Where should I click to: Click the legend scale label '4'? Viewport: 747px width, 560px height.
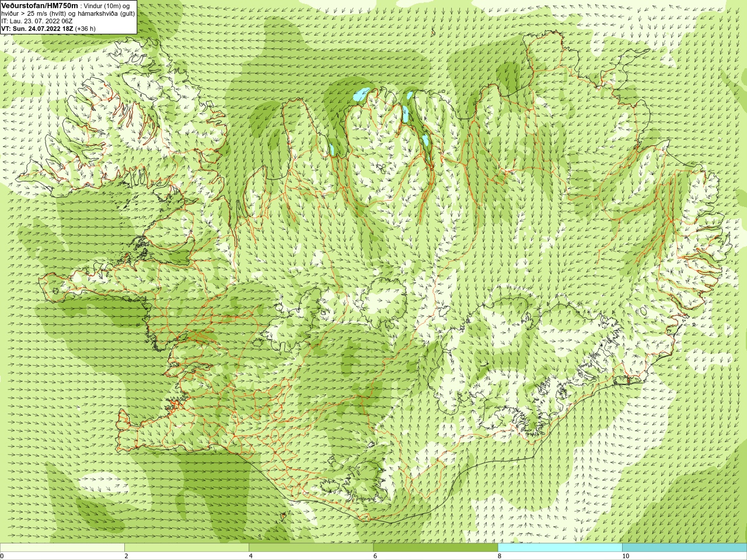click(251, 556)
